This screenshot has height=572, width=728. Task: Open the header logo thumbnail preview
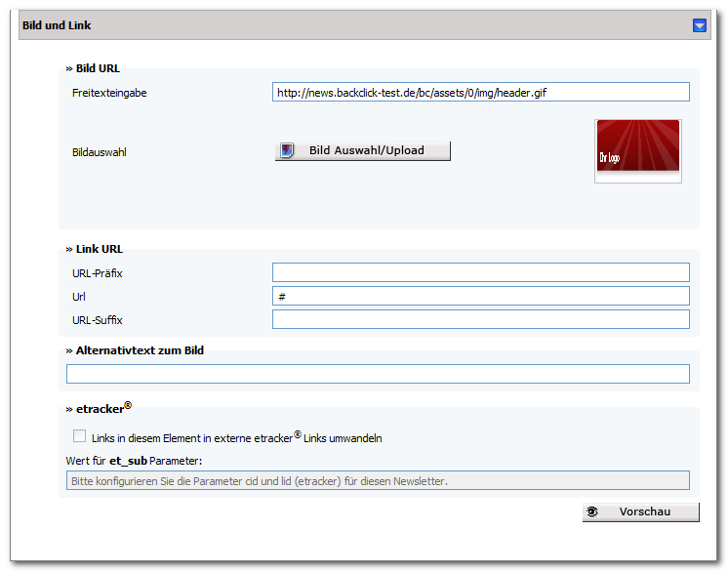pos(638,151)
